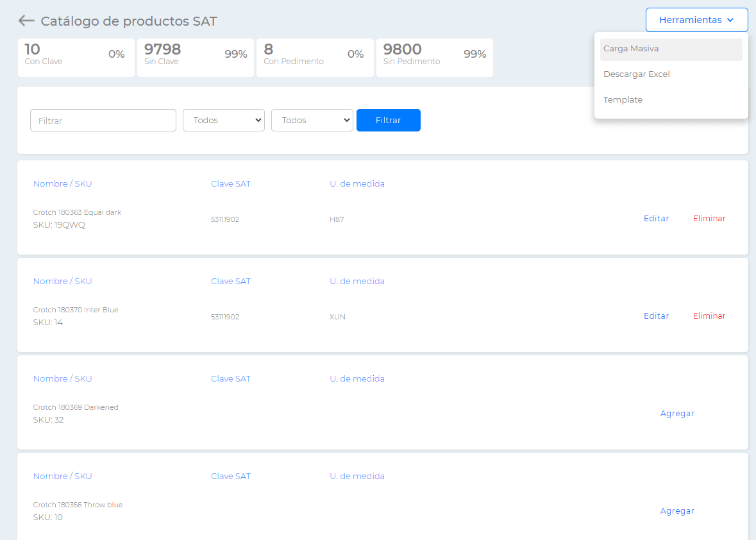Click the Sin Clave stat card showing 9798
Viewport: 756px width, 540px height.
pos(196,58)
